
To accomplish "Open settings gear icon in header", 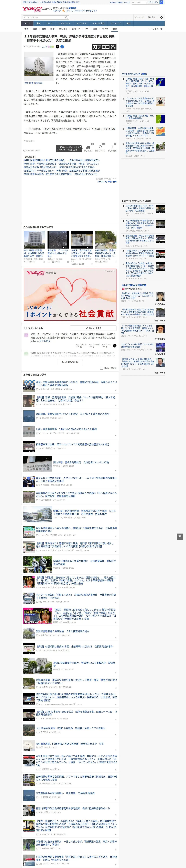I will (161, 18).
